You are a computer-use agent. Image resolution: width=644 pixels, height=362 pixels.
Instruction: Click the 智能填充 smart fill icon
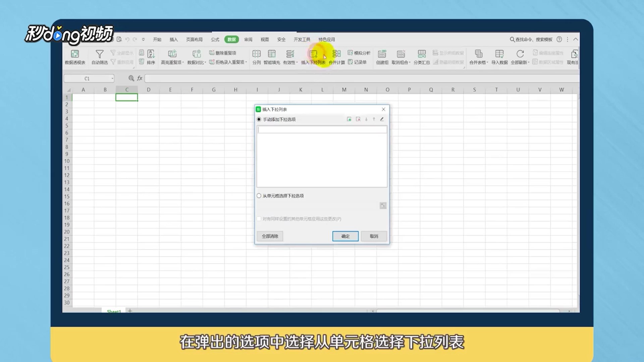272,54
